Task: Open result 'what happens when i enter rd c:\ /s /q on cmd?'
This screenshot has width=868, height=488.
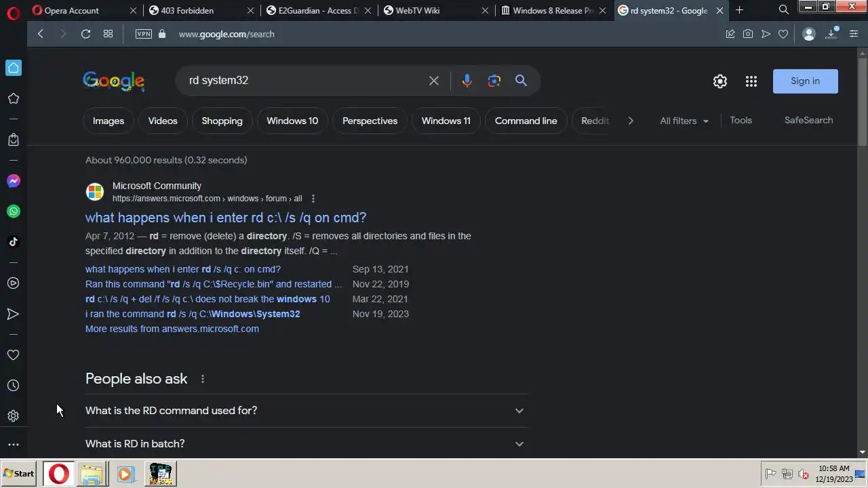Action: [226, 218]
